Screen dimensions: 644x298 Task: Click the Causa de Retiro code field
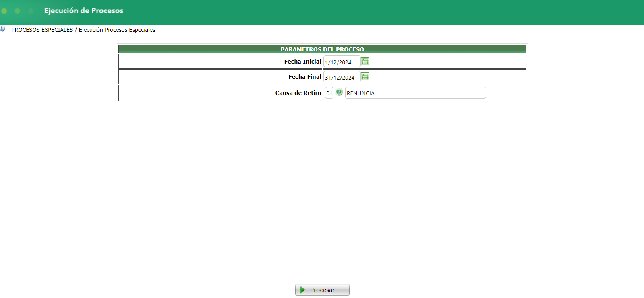[329, 93]
